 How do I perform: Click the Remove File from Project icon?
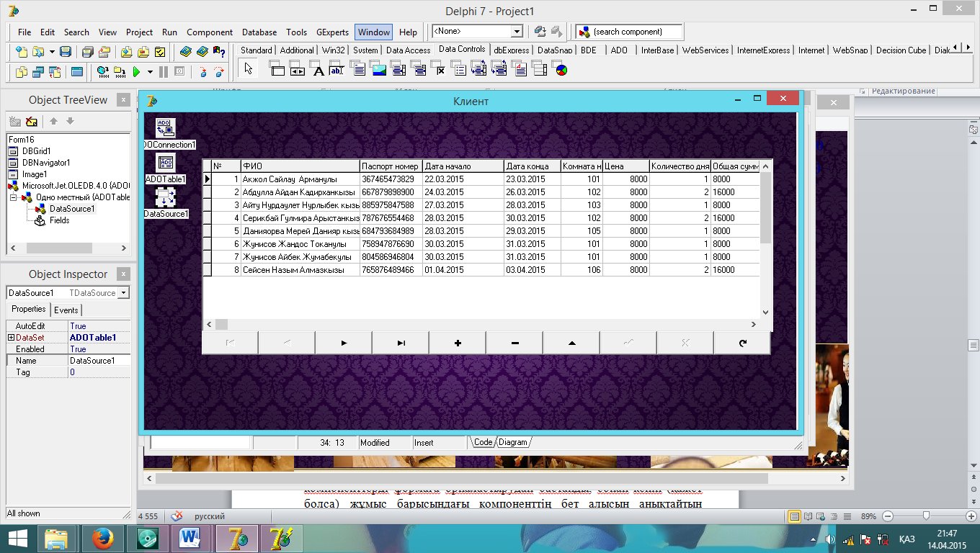coord(143,51)
